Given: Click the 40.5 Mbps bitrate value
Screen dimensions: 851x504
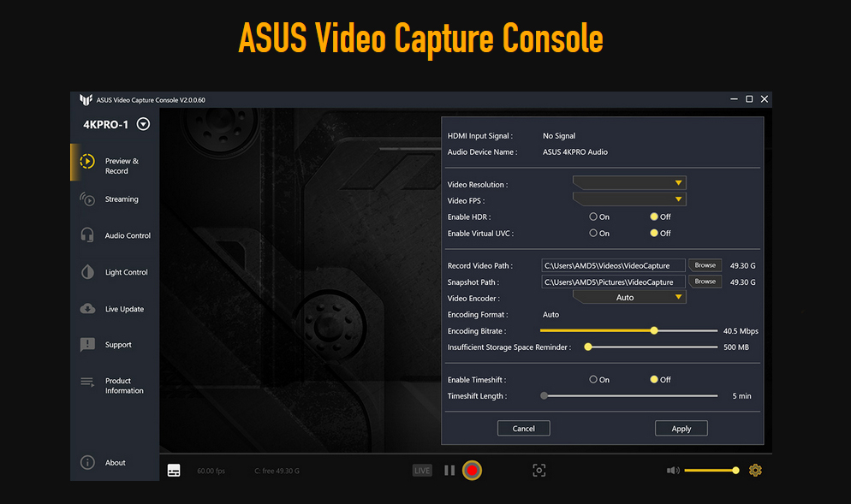Looking at the screenshot, I should 741,331.
